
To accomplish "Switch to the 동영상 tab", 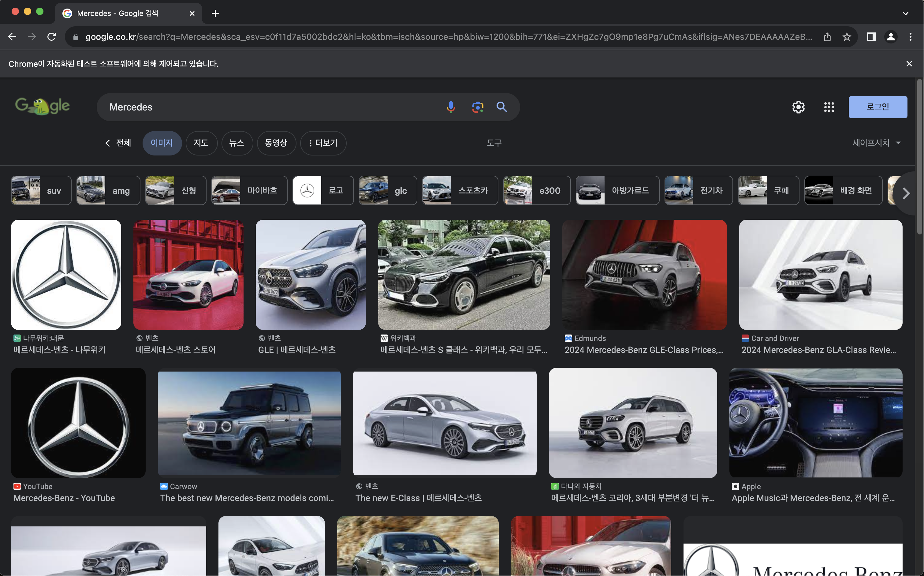I will 276,143.
